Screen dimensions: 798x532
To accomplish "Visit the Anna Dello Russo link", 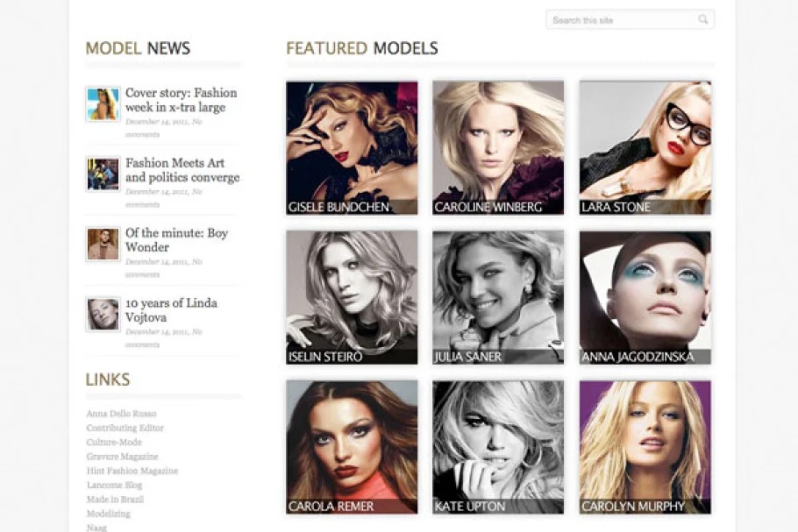I will (x=121, y=414).
